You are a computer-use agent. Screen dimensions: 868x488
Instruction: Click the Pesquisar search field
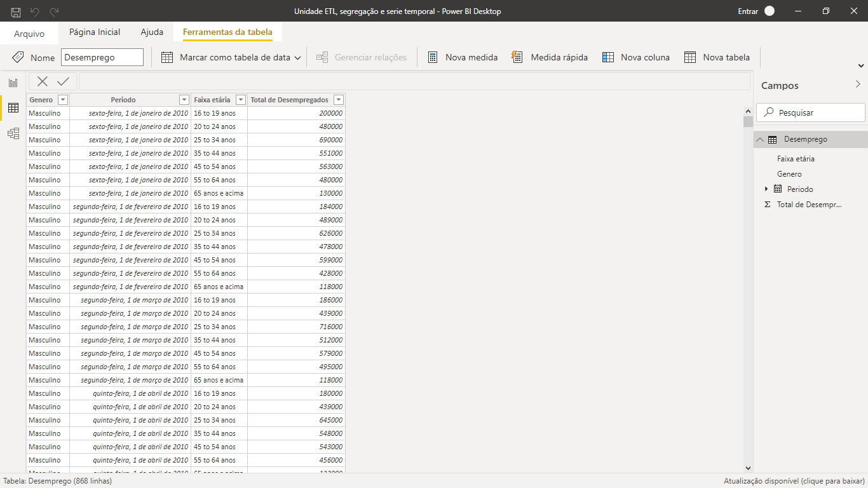tap(811, 112)
